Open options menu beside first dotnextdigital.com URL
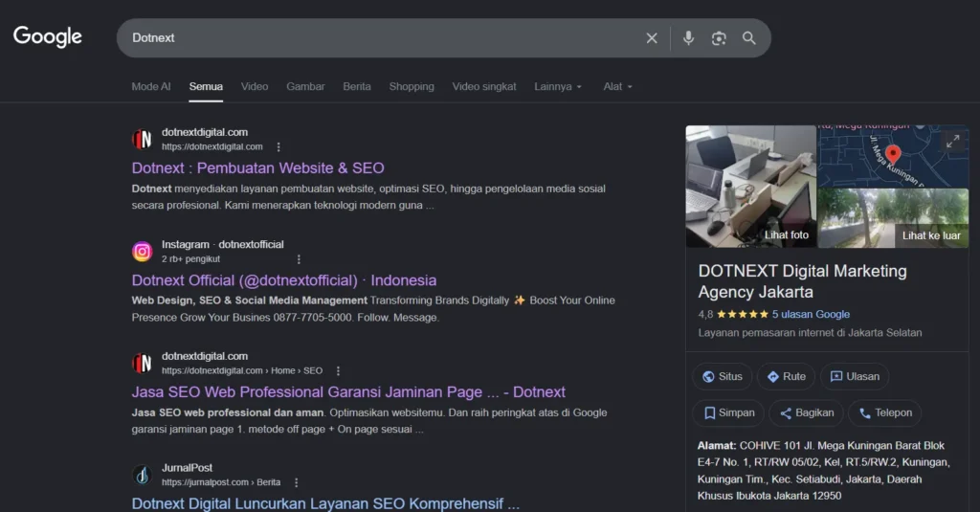 (278, 147)
